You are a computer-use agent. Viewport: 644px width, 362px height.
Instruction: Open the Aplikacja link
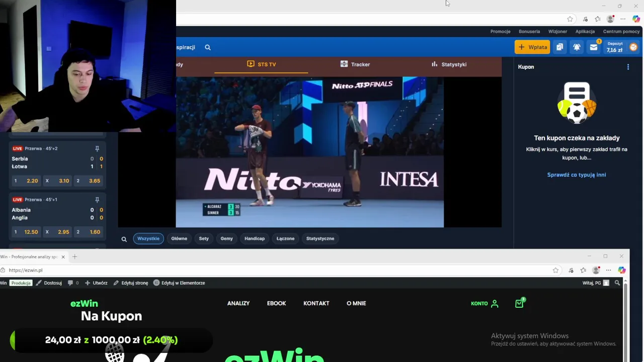585,31
